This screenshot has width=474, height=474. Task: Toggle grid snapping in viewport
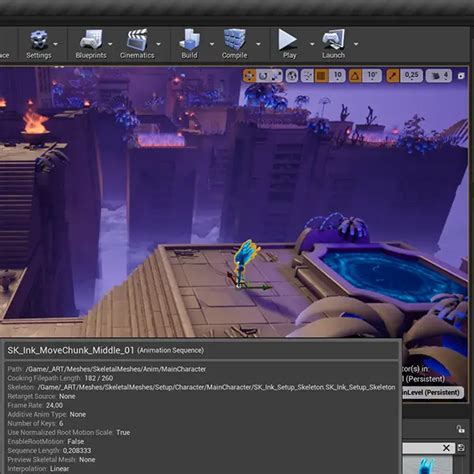(x=321, y=76)
